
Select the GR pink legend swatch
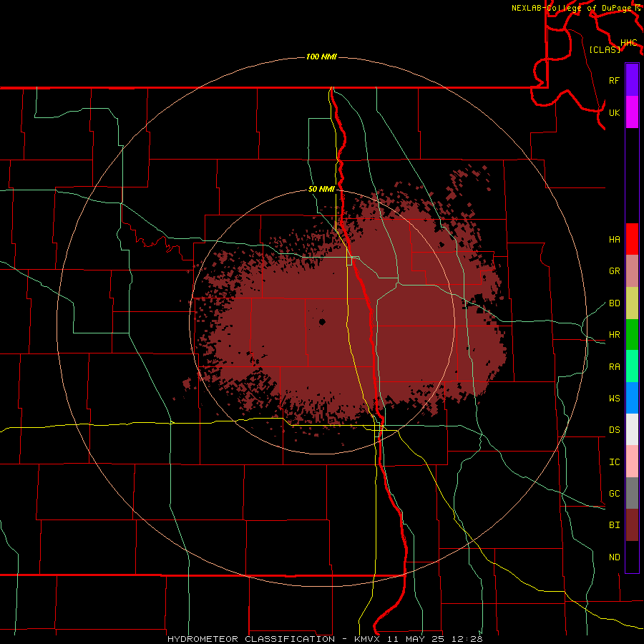(632, 270)
